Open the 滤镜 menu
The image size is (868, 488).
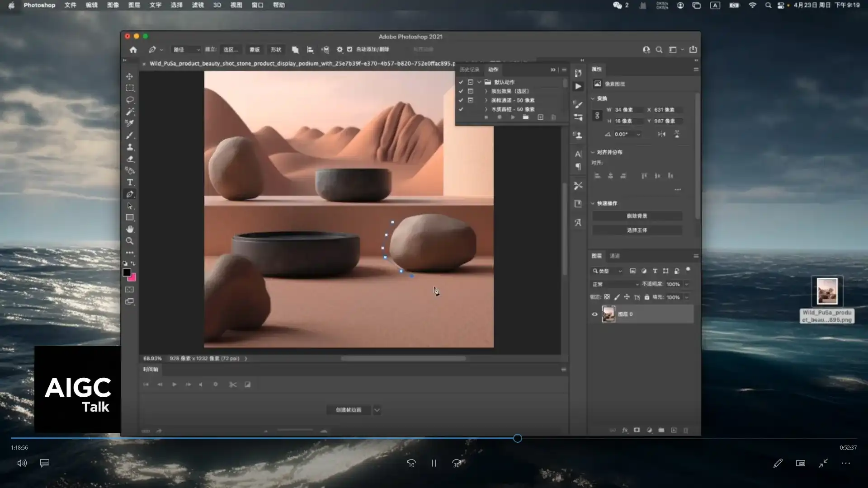pyautogui.click(x=198, y=5)
